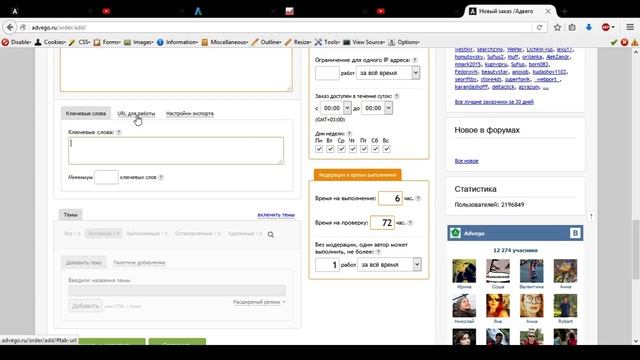Click orange moderation and execution time tab
640x360 pixels.
tap(358, 175)
